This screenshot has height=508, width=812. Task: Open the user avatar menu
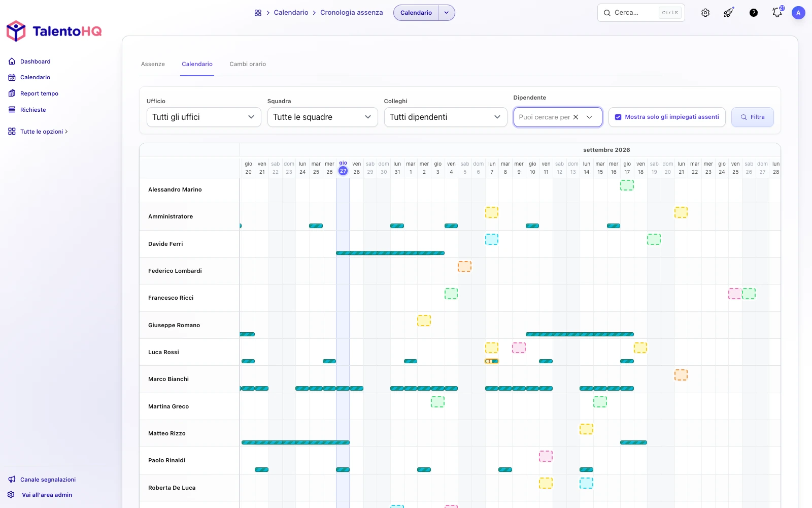[x=798, y=13]
